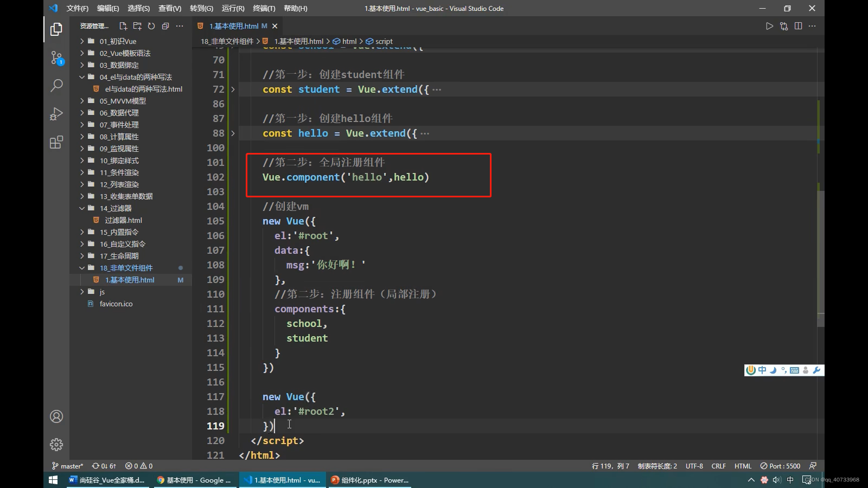Image resolution: width=868 pixels, height=488 pixels.
Task: Toggle the IME 中 Chinese mode button
Action: pos(763,370)
